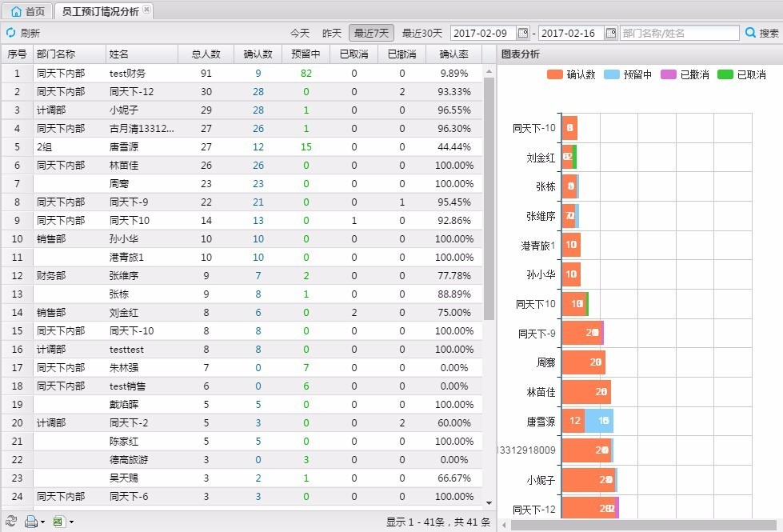The height and width of the screenshot is (532, 783).
Task: Close the 员工预订情况分析 tab
Action: [146, 10]
